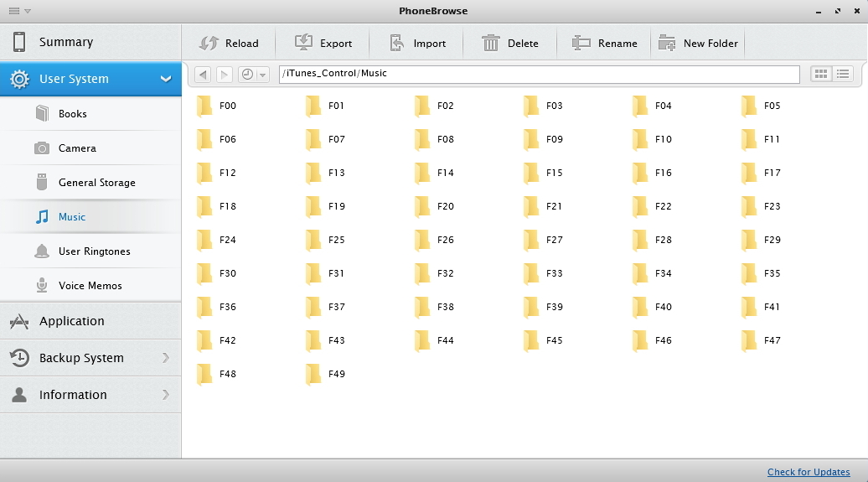Click the Delete trash icon
The height and width of the screenshot is (482, 868).
pos(490,44)
